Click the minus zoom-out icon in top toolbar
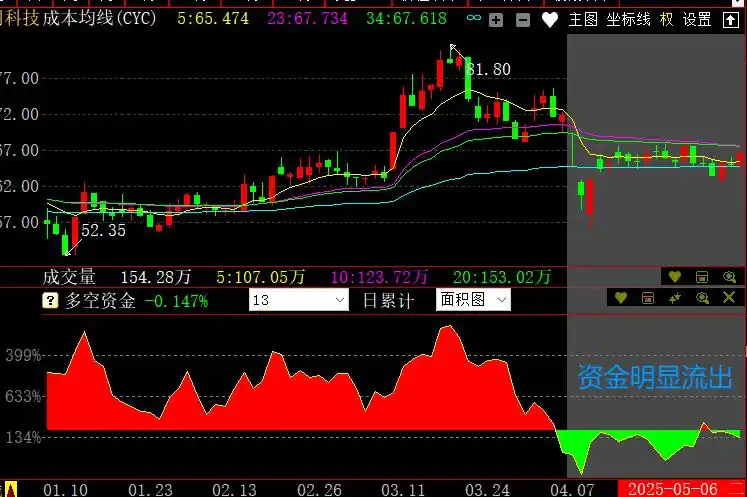Viewport: 747px width, 497px height. coord(523,19)
